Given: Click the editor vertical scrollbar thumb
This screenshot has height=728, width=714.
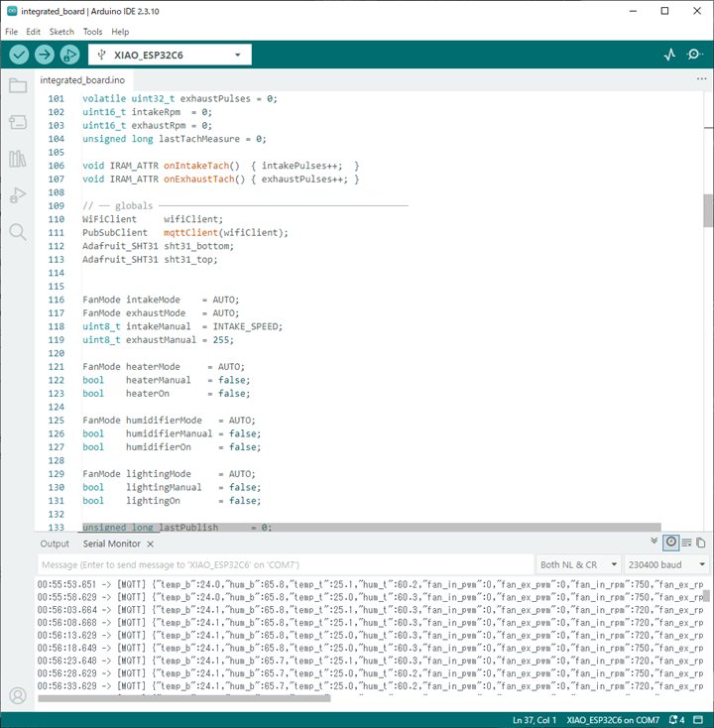Looking at the screenshot, I should (708, 210).
